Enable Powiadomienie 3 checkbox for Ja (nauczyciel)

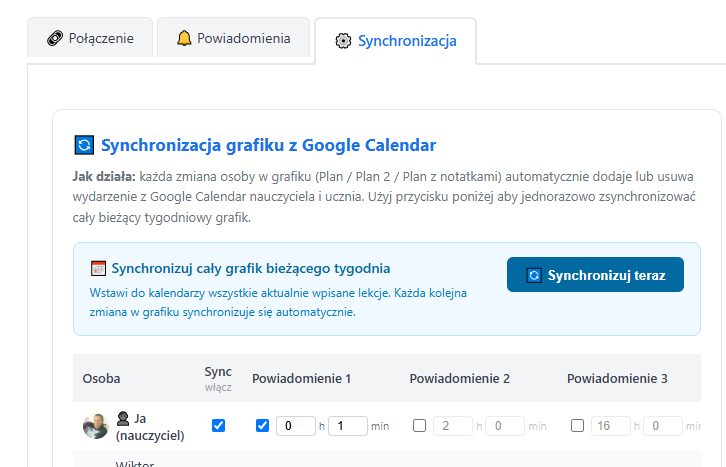[577, 425]
